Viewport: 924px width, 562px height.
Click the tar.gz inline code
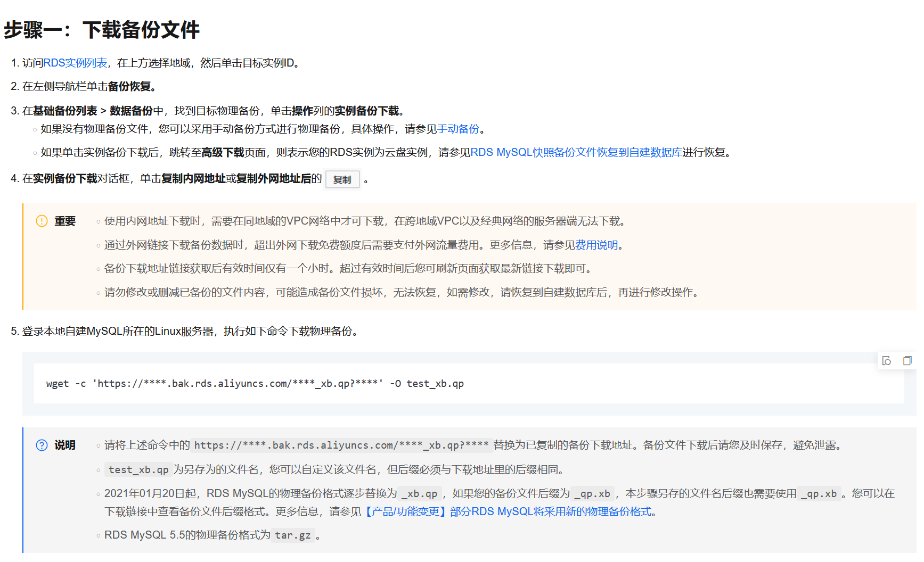click(293, 535)
